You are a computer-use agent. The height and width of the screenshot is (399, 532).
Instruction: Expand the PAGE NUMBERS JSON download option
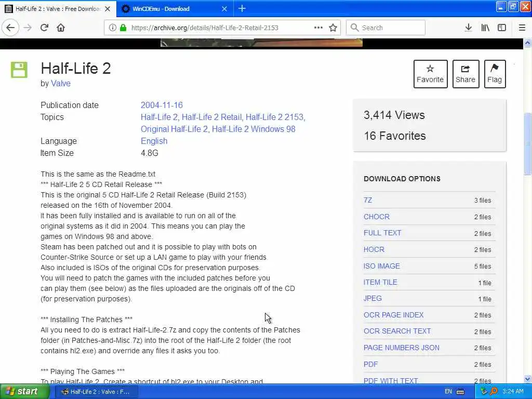[402, 348]
